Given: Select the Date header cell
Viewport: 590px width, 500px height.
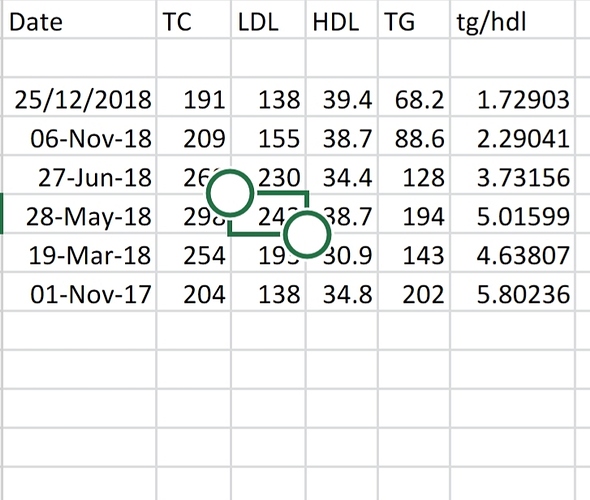Looking at the screenshot, I should tap(79, 20).
